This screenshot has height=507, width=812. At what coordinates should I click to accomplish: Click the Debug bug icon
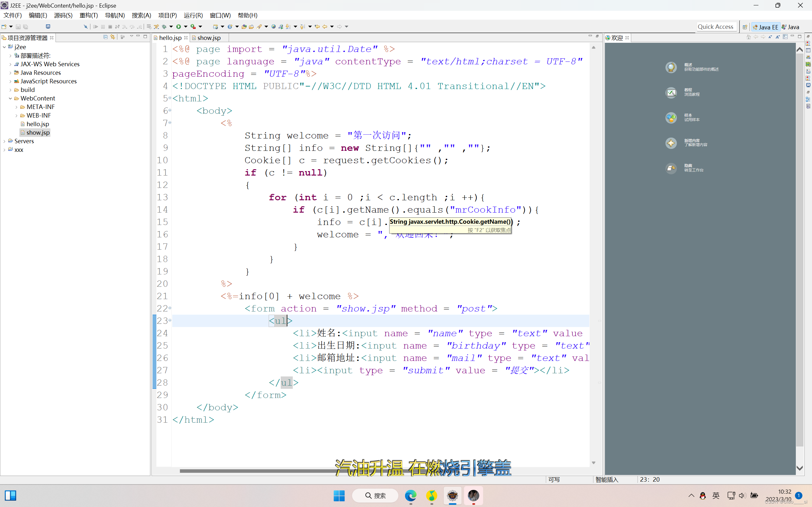164,27
